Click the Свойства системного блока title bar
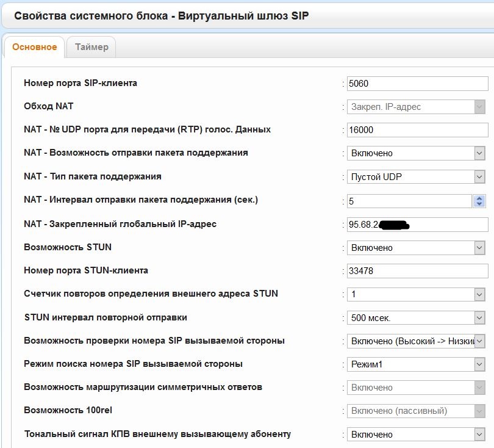The height and width of the screenshot is (448, 494). (x=244, y=16)
